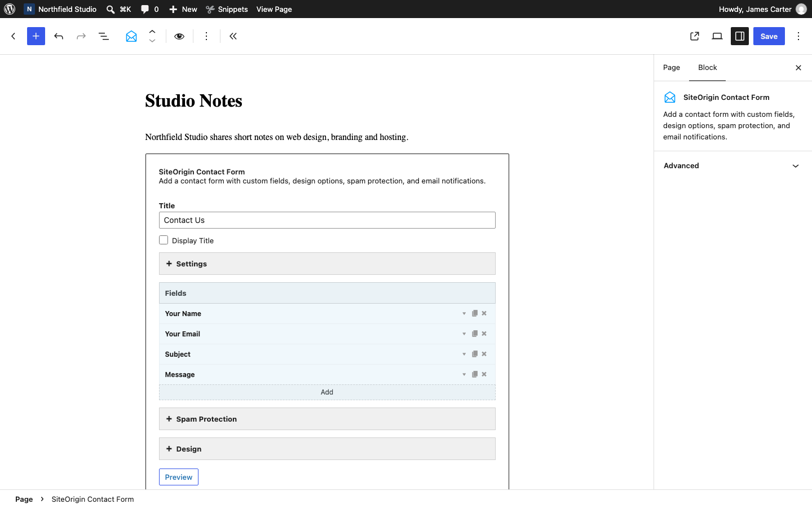Duplicate the Subject field
This screenshot has width=812, height=508.
tap(475, 354)
